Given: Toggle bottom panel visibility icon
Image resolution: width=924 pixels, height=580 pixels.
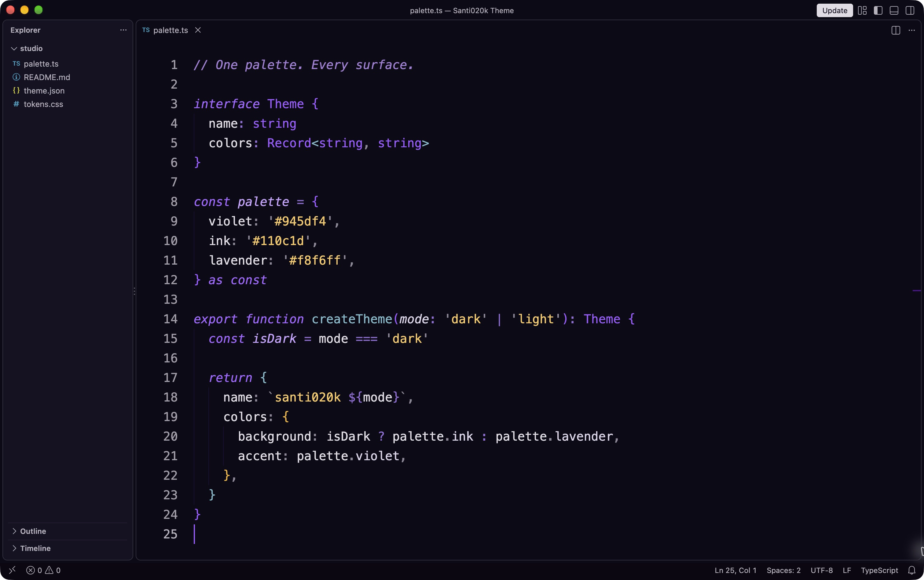Looking at the screenshot, I should click(x=894, y=10).
